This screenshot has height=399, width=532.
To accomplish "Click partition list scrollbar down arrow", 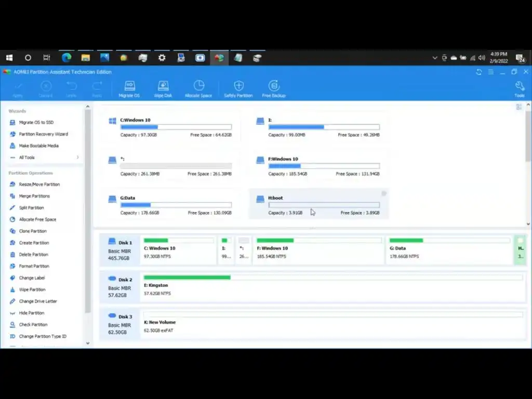I will [528, 224].
